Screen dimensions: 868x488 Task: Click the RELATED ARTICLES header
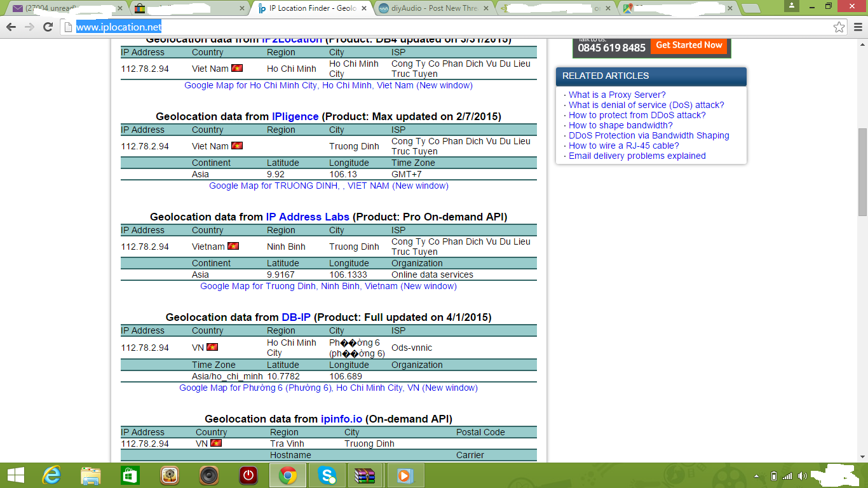coord(651,76)
